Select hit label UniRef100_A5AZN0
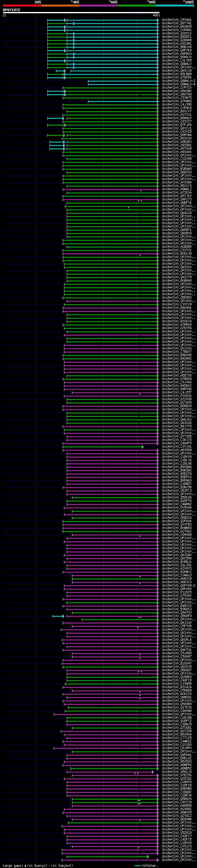The width and height of the screenshot is (197, 868). [x=177, y=91]
